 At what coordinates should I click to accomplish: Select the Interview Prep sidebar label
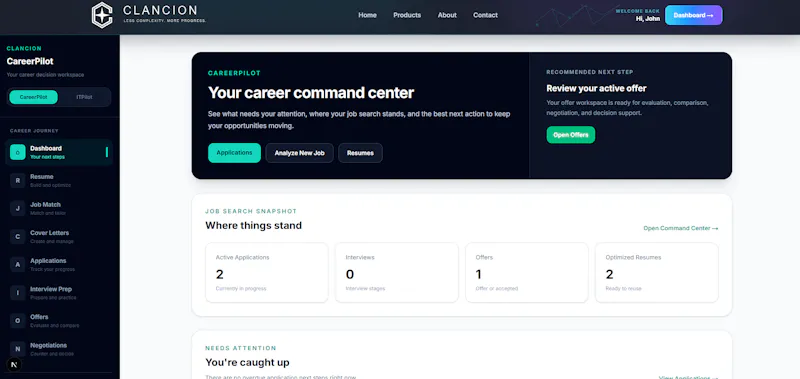click(x=51, y=289)
